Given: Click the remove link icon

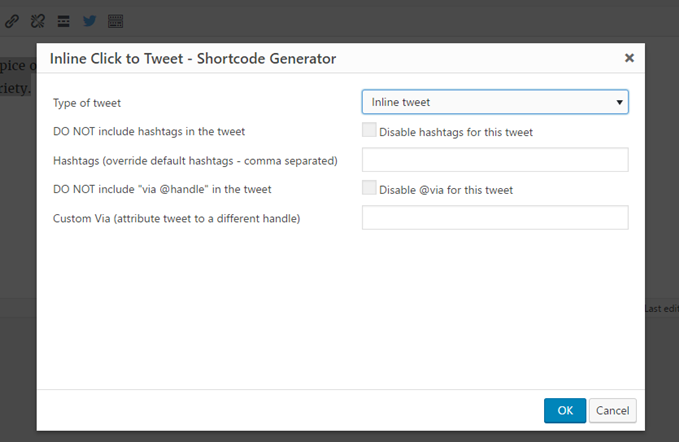Looking at the screenshot, I should point(38,21).
